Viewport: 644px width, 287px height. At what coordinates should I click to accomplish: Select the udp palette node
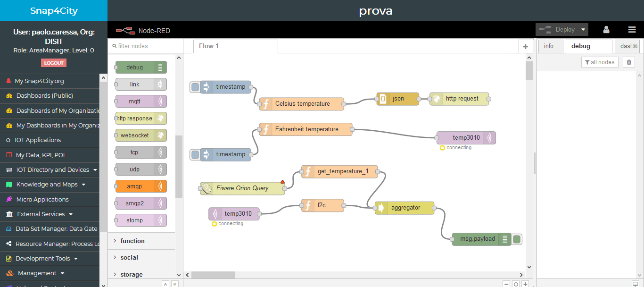(141, 169)
